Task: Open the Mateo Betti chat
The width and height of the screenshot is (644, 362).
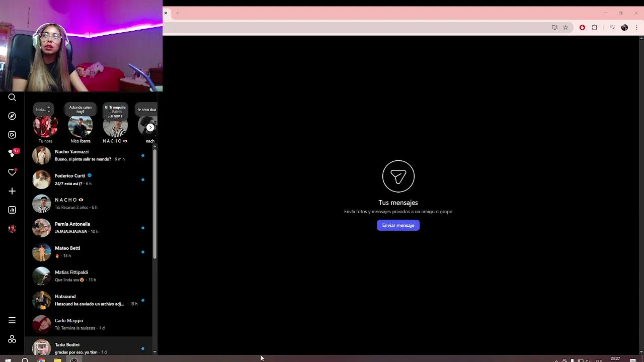Action: pos(89,252)
